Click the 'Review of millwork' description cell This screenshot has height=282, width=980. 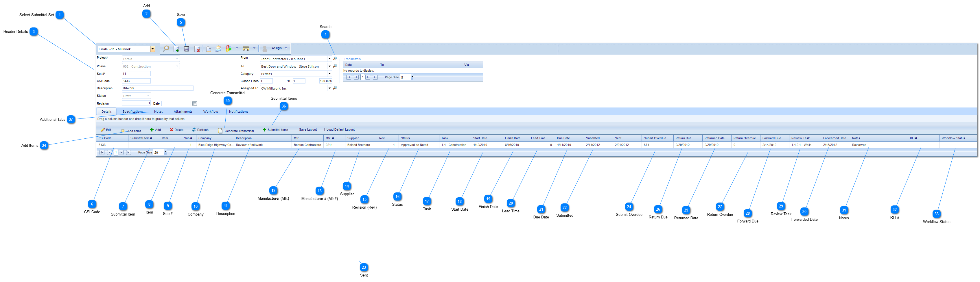coord(263,145)
